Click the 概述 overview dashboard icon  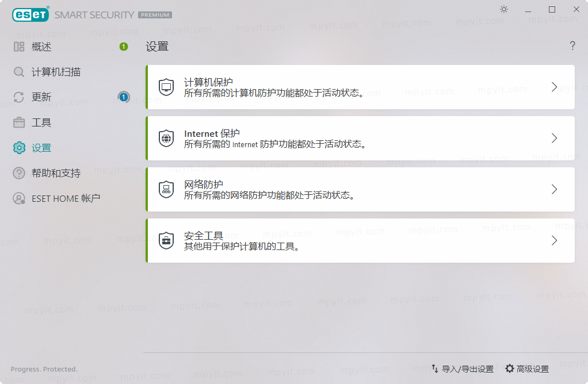(19, 47)
